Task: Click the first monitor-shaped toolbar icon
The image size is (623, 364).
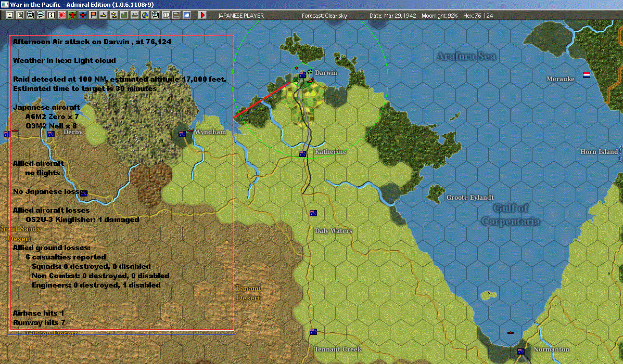Action: point(31,15)
